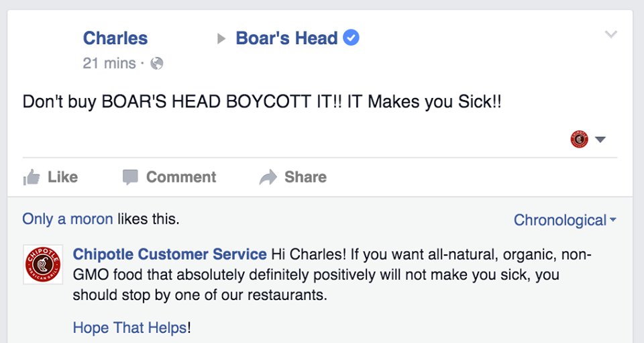644x343 pixels.
Task: Click the Chipotle Customer Service profile picture
Action: pos(43,264)
